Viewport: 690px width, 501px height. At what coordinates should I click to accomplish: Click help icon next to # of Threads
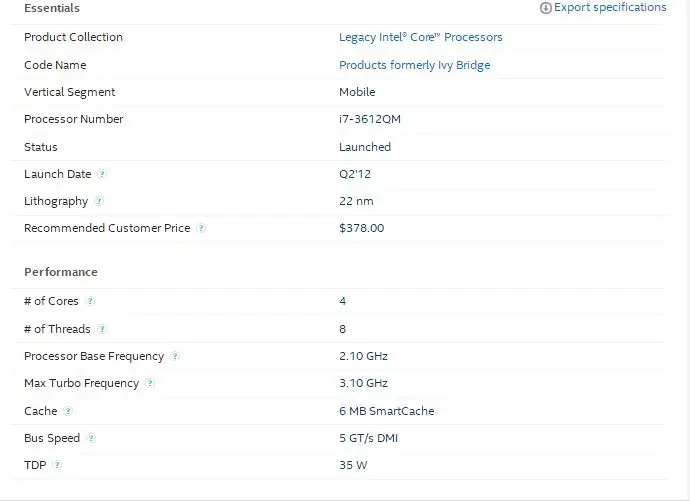click(x=102, y=329)
